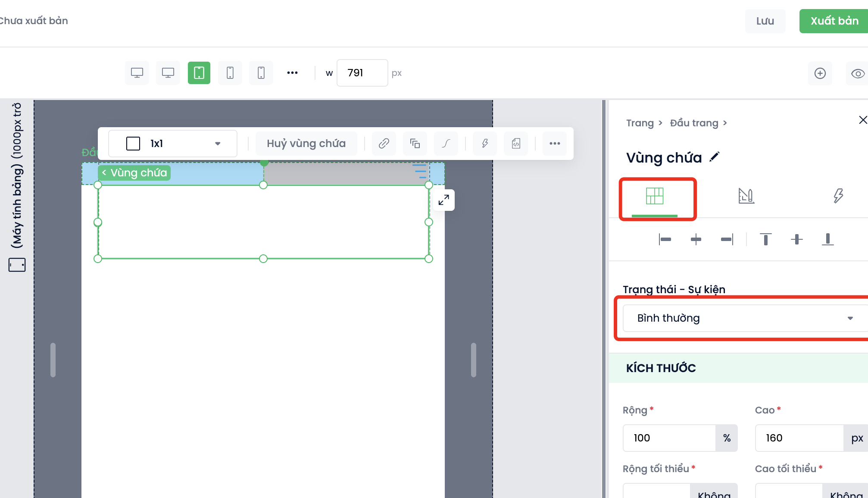Align container left horizontally
This screenshot has width=868, height=498.
tap(665, 239)
